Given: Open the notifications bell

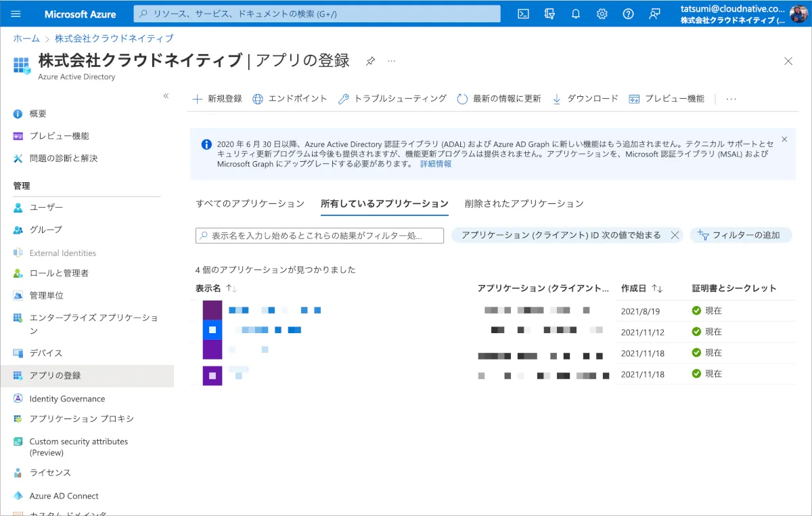Looking at the screenshot, I should [x=576, y=14].
